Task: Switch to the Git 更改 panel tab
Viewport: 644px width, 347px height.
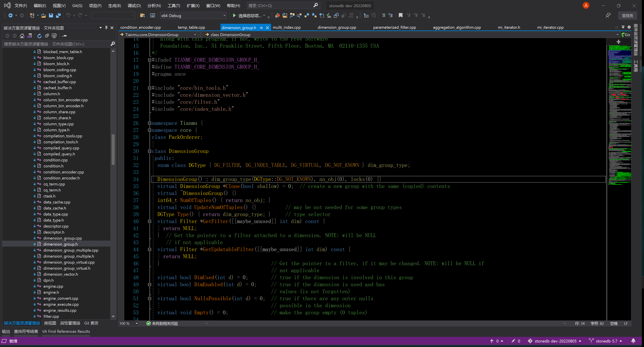Action: [91, 323]
